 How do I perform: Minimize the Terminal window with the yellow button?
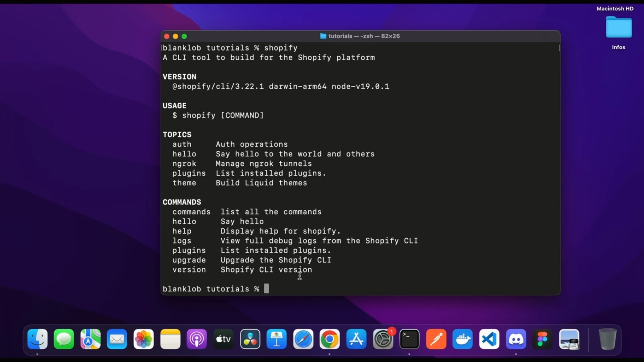[175, 36]
